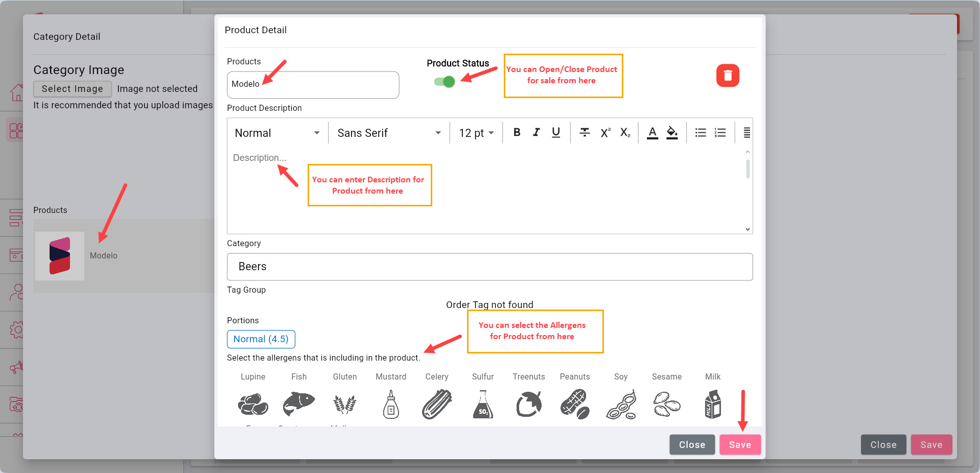
Task: Click the red delete product trash icon
Action: click(x=727, y=76)
